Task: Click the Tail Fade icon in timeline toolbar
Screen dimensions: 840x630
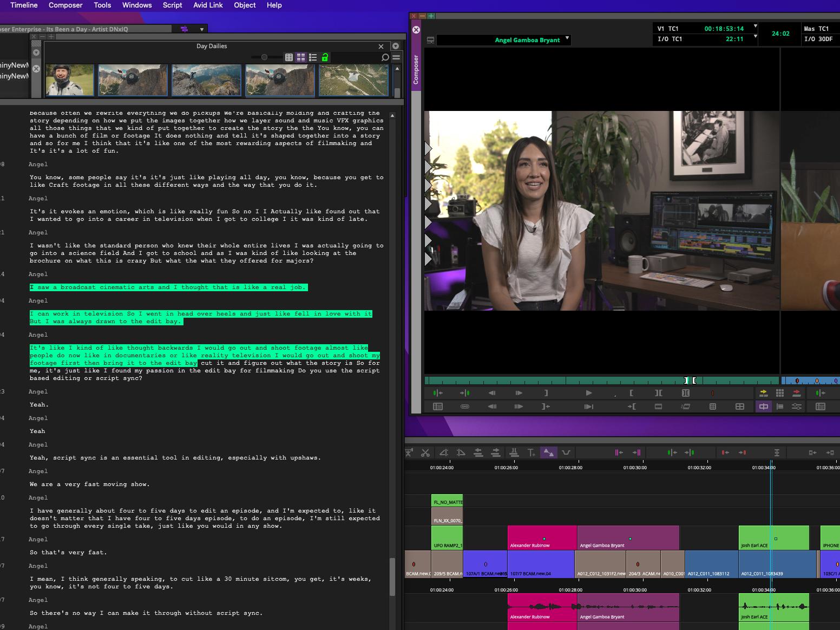Action: [x=461, y=452]
